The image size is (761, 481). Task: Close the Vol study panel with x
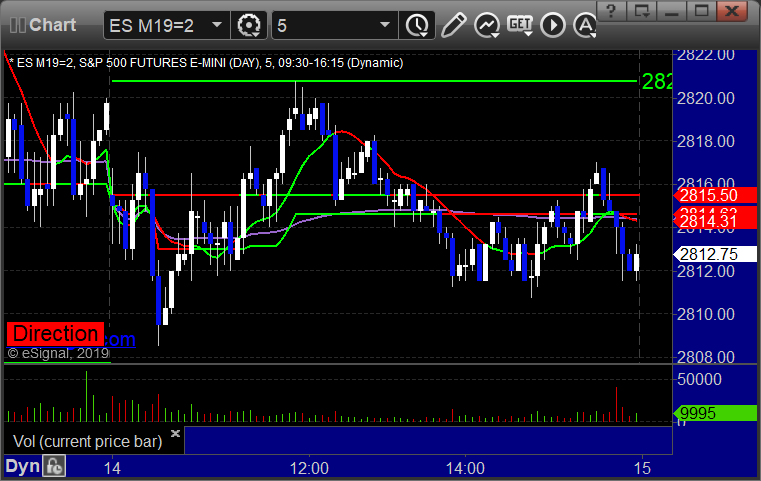pyautogui.click(x=175, y=433)
